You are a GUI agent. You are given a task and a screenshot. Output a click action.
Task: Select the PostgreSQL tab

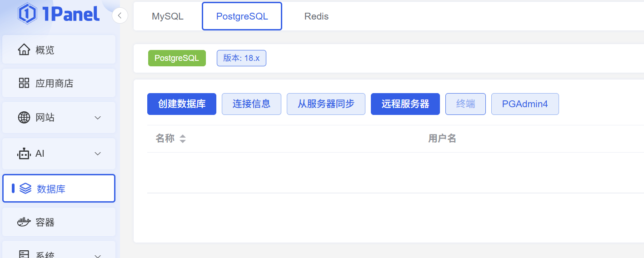[242, 16]
